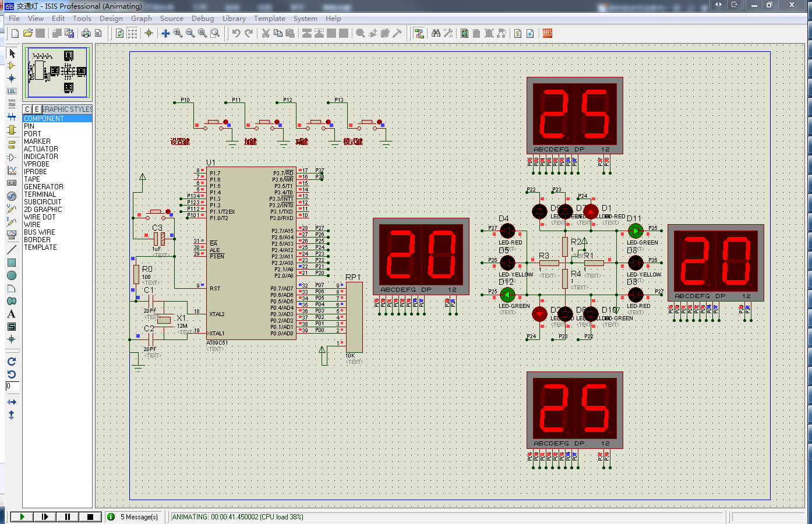Click the Zoom to Area icon
The height and width of the screenshot is (524, 812).
(216, 33)
